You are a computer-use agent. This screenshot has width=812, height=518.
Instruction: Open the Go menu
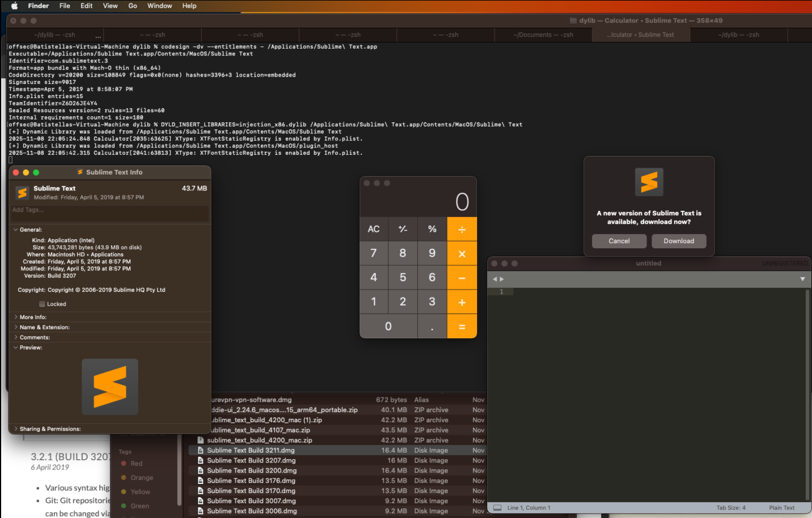(133, 6)
